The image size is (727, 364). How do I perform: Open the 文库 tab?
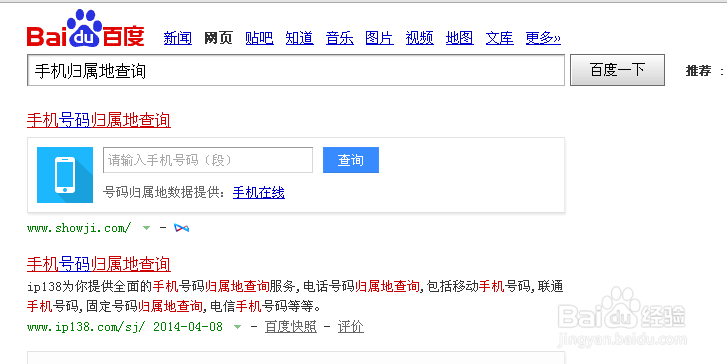pyautogui.click(x=500, y=38)
